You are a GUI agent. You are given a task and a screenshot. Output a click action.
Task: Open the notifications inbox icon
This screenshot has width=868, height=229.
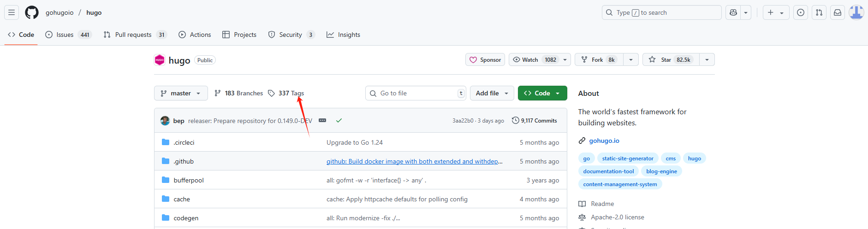click(838, 12)
